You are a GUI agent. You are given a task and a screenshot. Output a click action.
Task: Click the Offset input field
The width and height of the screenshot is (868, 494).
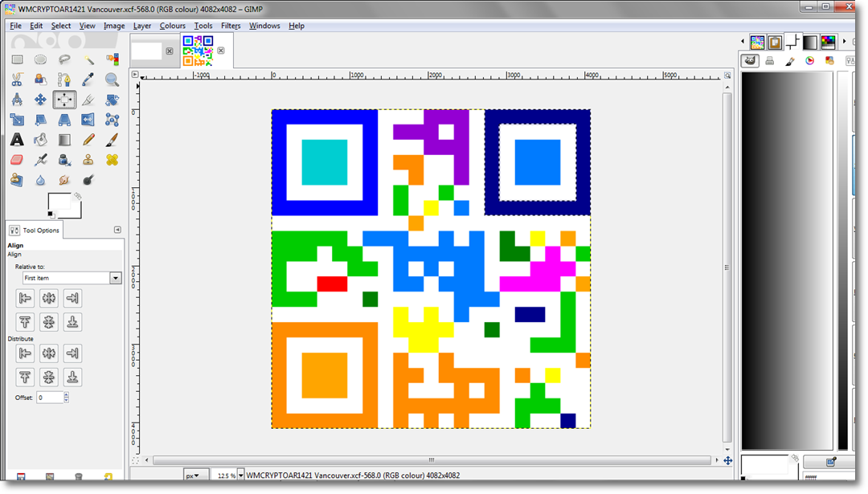click(x=50, y=397)
